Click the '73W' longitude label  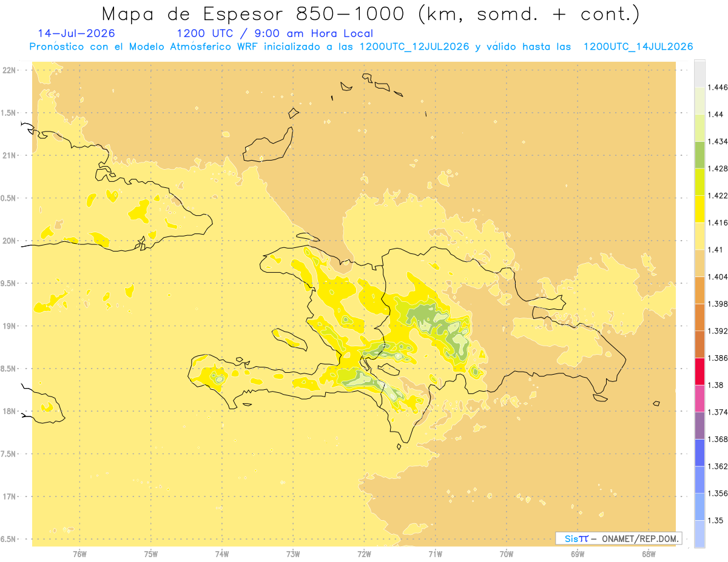click(x=293, y=554)
